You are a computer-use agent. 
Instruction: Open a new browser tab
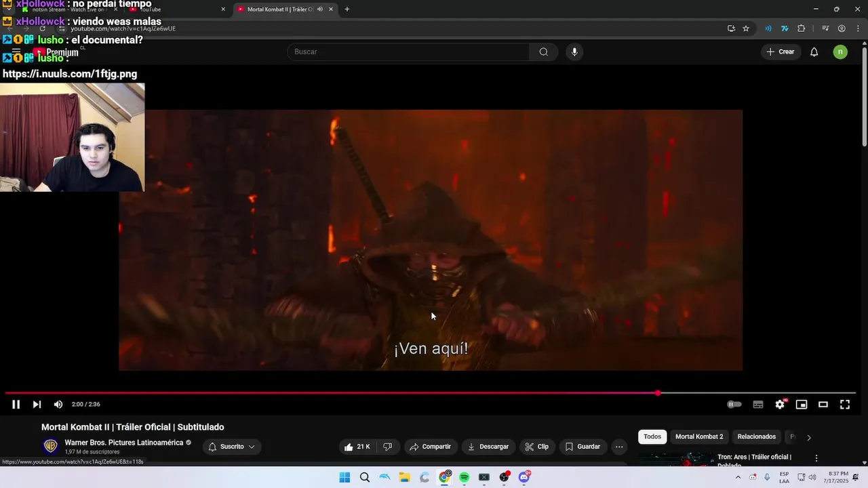coord(347,9)
